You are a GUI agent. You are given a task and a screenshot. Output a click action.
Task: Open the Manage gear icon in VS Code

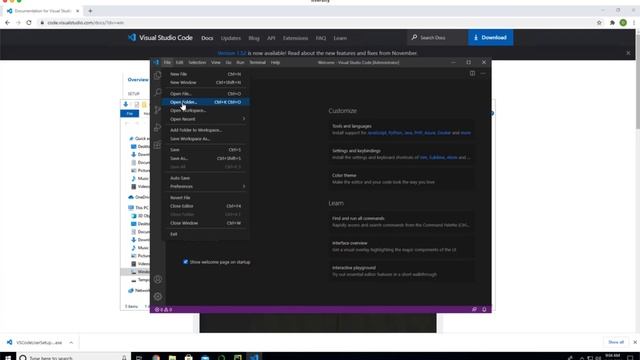158,296
